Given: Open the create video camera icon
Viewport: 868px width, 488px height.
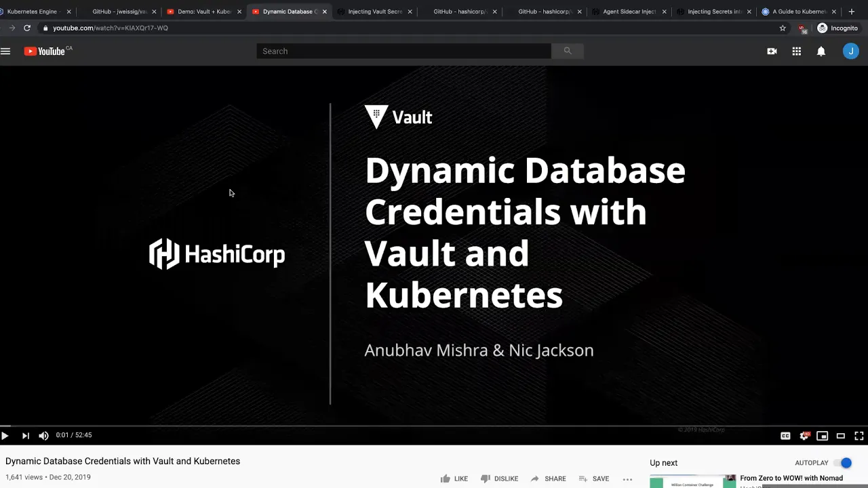Looking at the screenshot, I should 772,52.
